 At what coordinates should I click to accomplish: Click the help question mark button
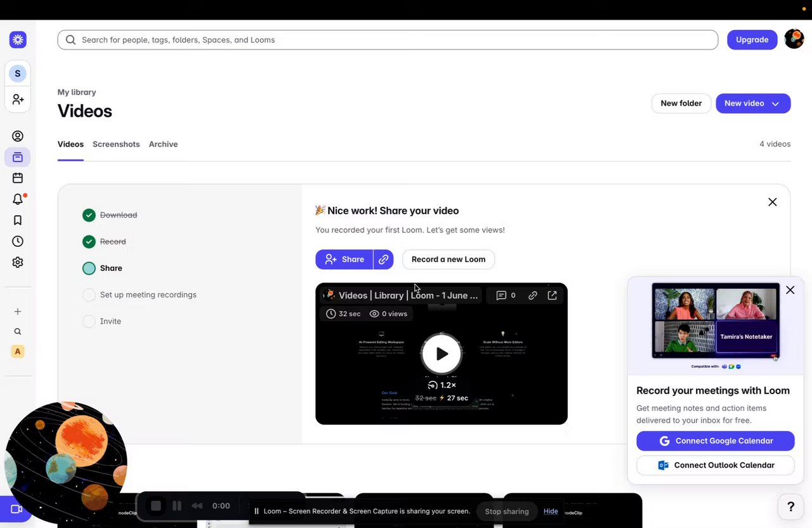pos(790,506)
